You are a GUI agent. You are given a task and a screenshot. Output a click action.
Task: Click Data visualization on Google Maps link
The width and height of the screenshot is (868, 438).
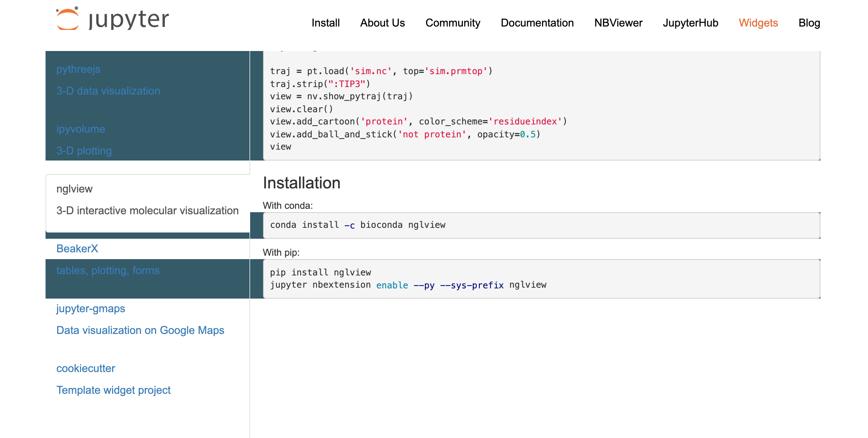140,330
